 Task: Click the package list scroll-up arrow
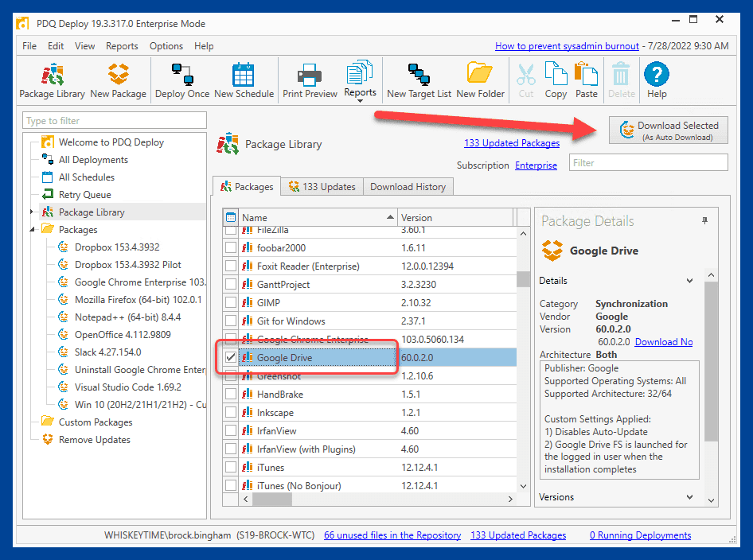[x=524, y=234]
